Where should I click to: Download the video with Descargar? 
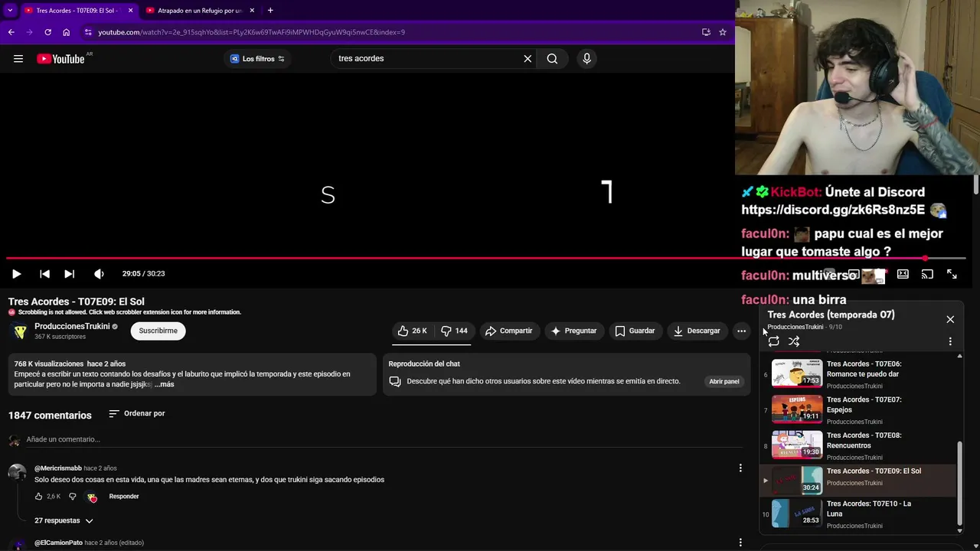point(697,331)
